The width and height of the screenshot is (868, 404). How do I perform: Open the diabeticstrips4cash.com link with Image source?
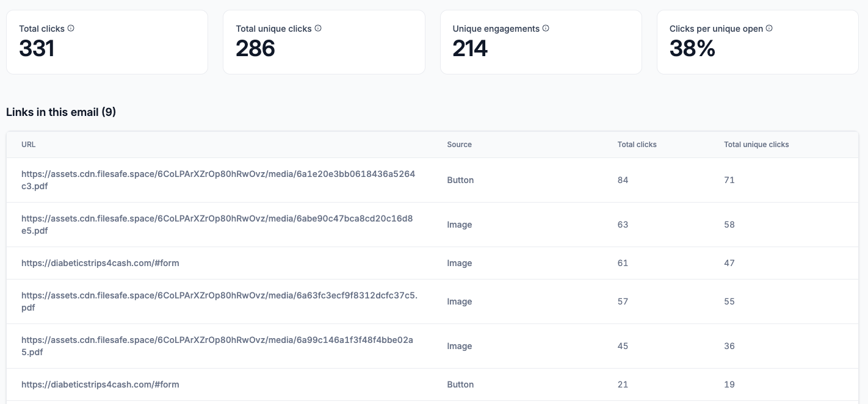100,263
